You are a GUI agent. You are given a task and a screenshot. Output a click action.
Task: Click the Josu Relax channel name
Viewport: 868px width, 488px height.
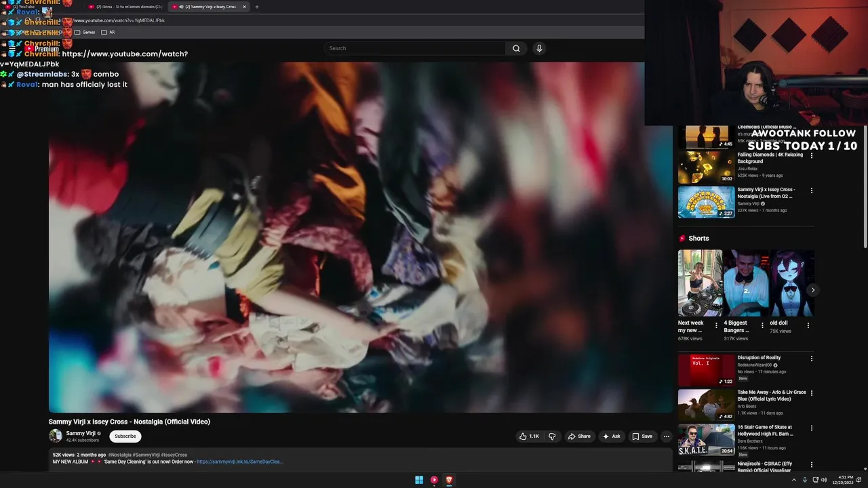[x=747, y=169]
